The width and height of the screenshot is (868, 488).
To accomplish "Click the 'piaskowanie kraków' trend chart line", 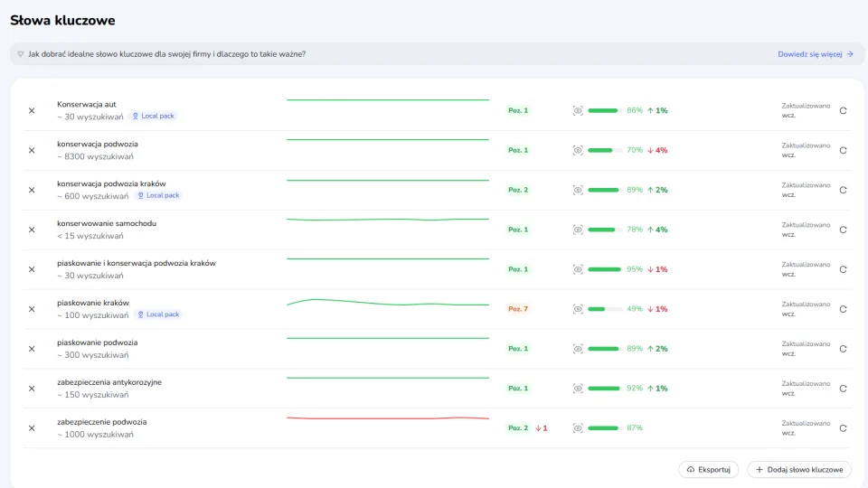I will 388,303.
